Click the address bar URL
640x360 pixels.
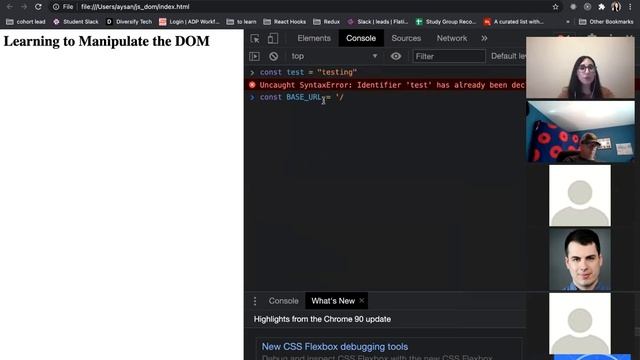tap(135, 7)
